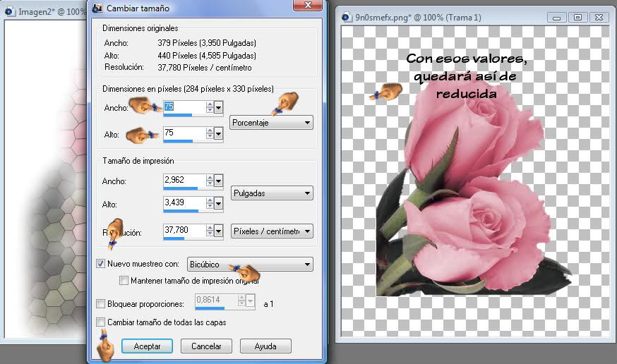Click the Cambiar tamaño dialog title icon

click(x=97, y=8)
